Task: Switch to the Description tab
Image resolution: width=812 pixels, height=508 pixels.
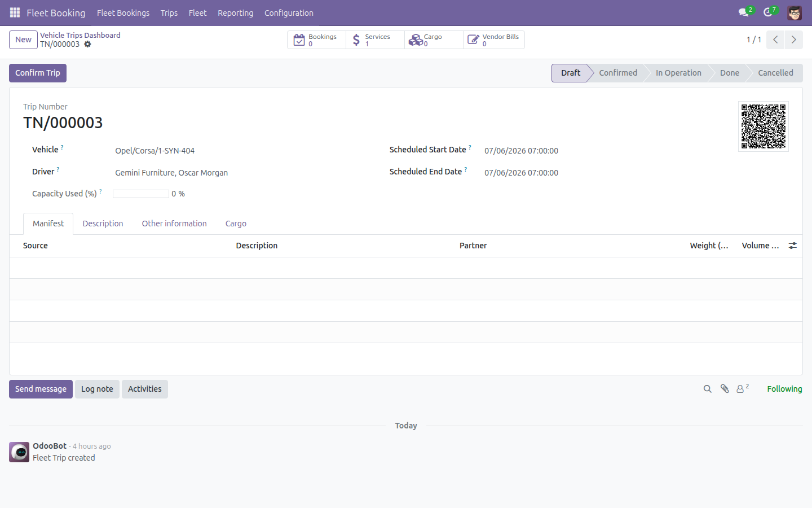Action: coord(103,224)
